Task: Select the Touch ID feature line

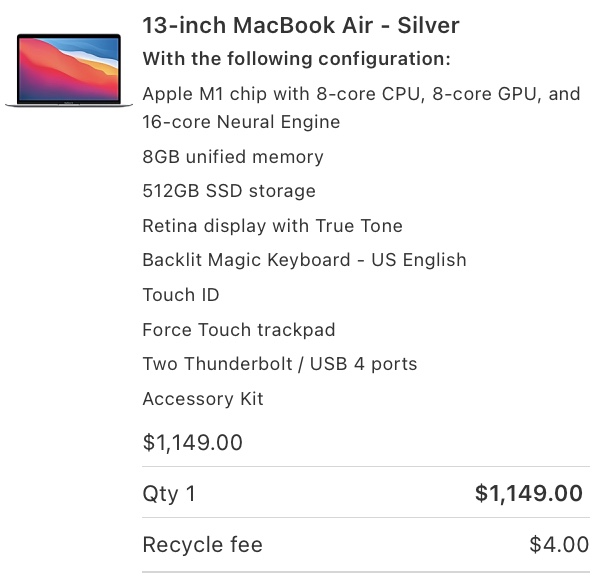Action: [181, 295]
